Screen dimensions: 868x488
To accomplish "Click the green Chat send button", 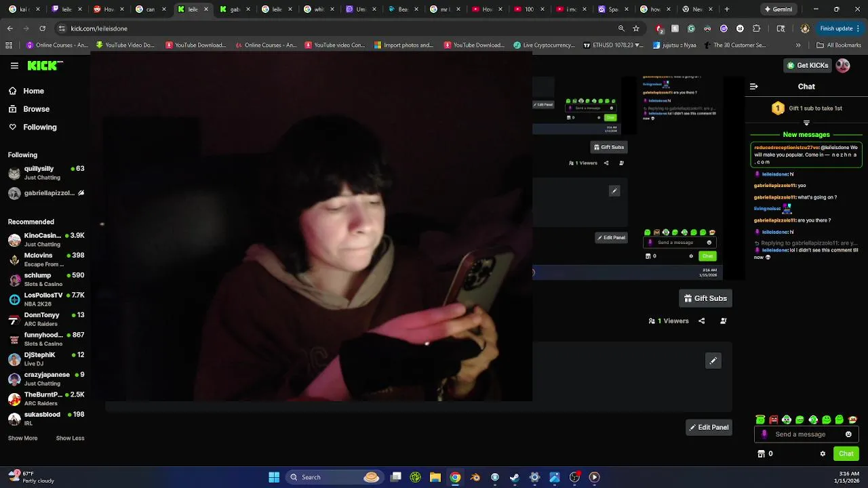I will 846,454.
